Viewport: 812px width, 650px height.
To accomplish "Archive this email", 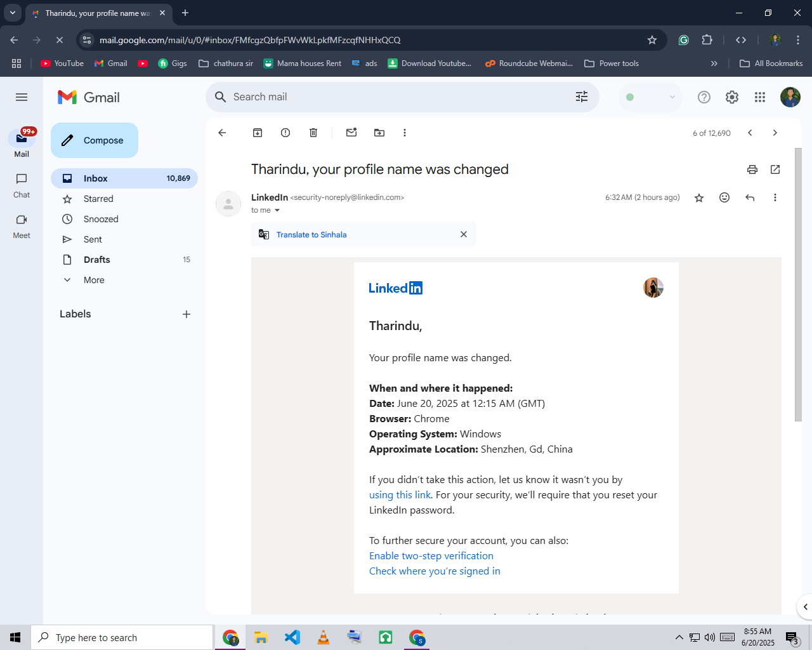I will pos(258,133).
